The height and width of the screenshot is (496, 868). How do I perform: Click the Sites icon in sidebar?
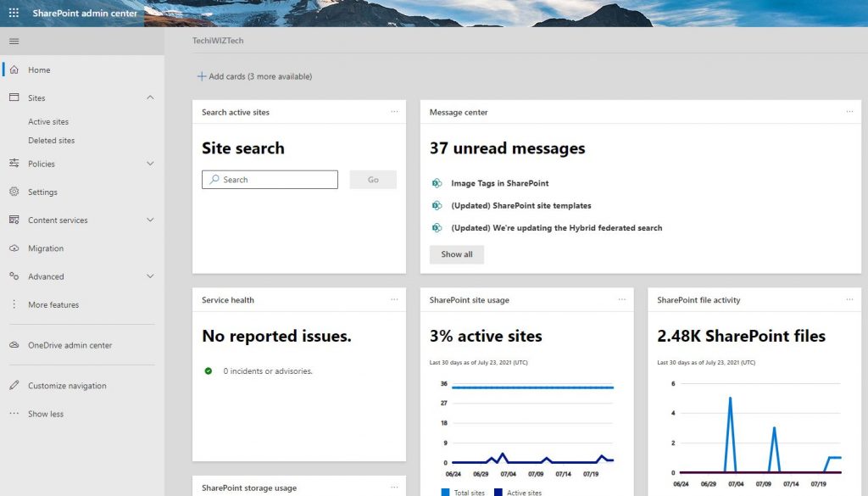pyautogui.click(x=14, y=98)
